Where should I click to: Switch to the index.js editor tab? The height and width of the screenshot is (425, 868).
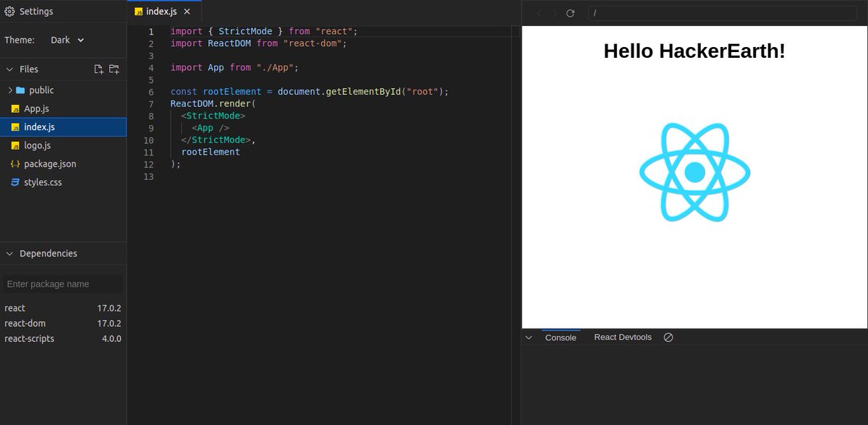click(163, 12)
